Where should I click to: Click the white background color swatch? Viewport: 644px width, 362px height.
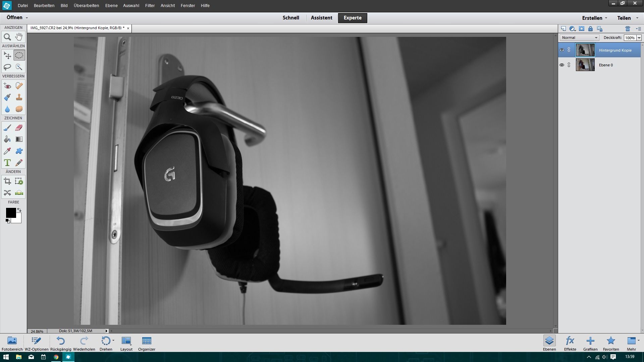pyautogui.click(x=18, y=220)
